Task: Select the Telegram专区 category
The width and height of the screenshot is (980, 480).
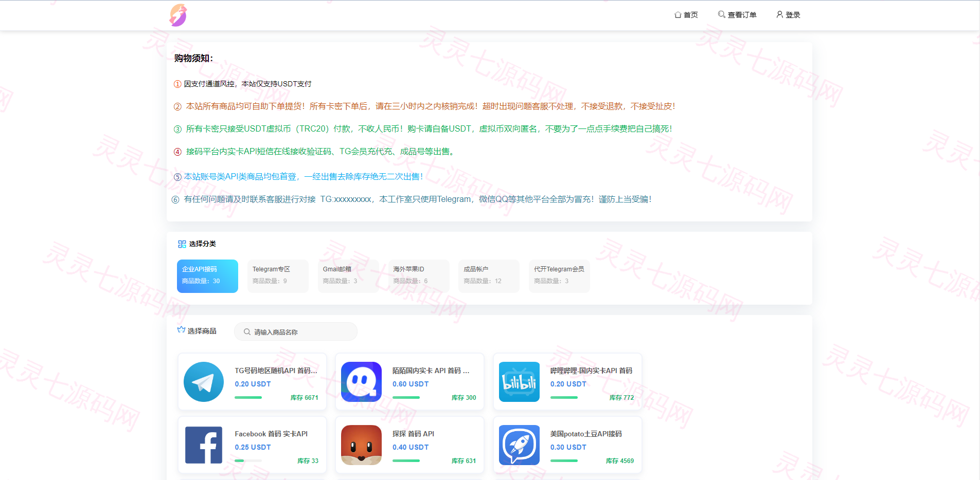Action: point(278,276)
